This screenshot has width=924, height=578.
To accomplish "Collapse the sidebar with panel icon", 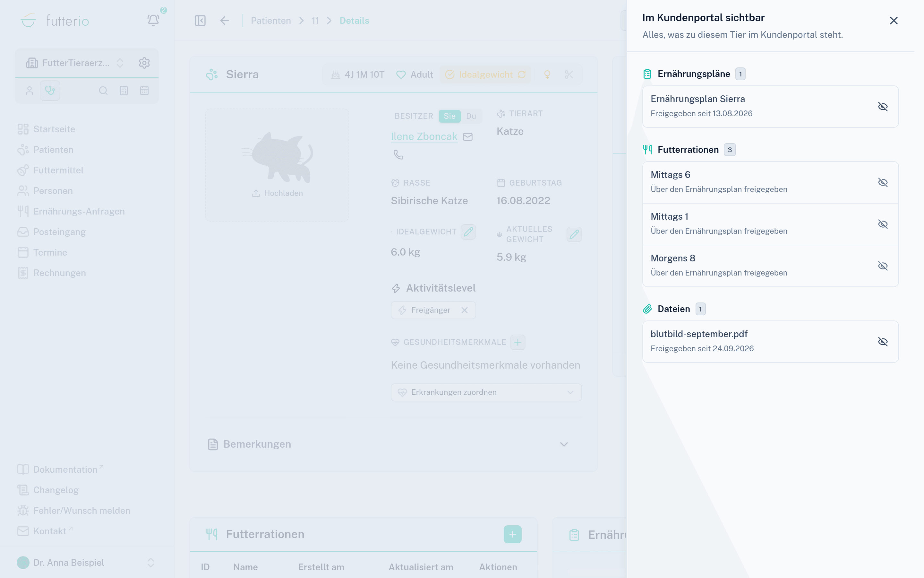I will (200, 21).
